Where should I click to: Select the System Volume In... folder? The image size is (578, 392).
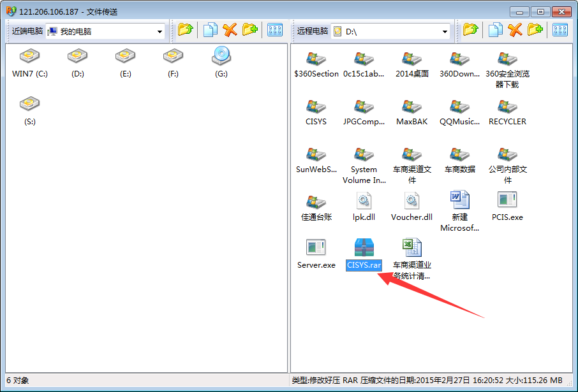click(364, 166)
